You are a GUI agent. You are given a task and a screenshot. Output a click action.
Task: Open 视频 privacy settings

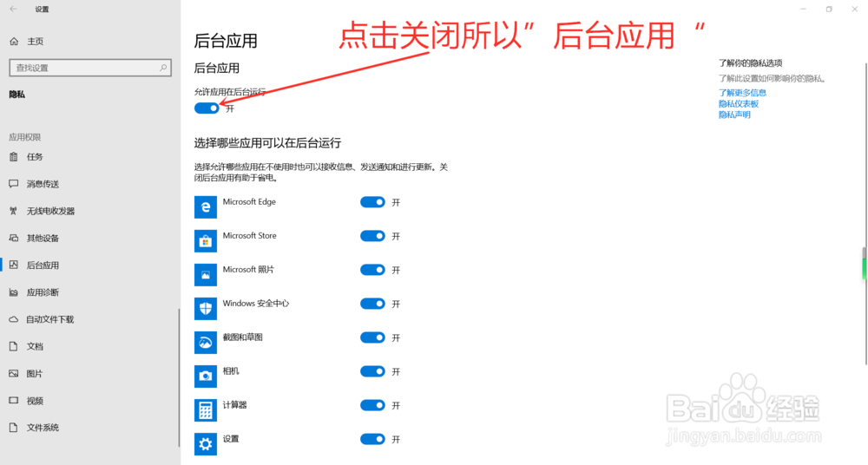[x=35, y=401]
